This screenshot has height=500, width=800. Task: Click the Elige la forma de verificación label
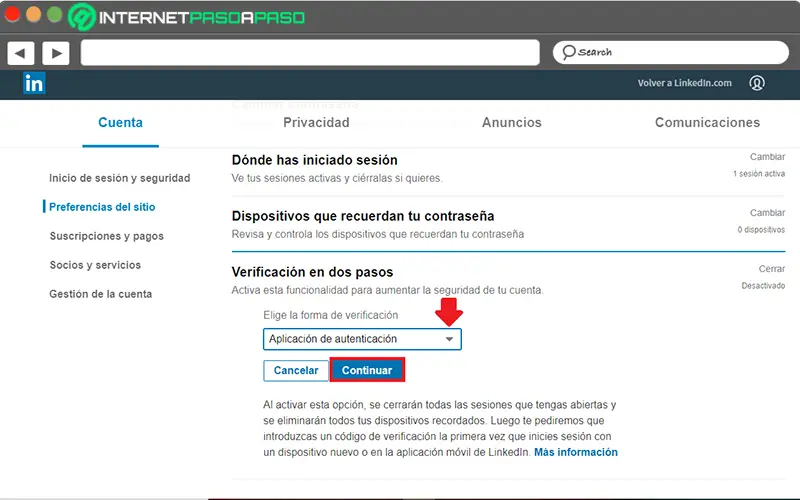(x=331, y=315)
